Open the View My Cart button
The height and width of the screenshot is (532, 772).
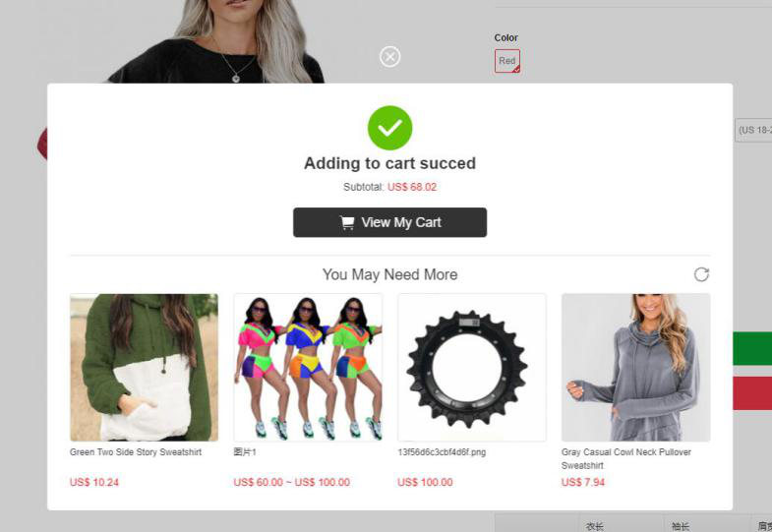point(390,222)
